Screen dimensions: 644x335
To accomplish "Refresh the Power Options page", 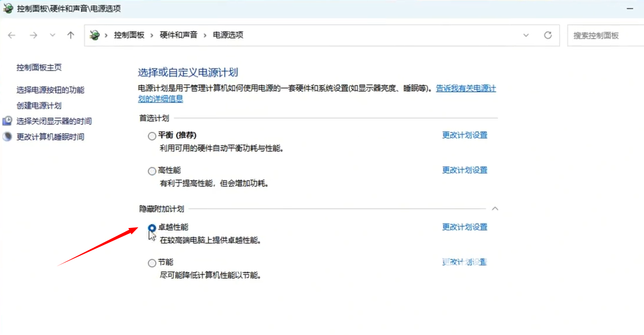I will click(x=547, y=35).
